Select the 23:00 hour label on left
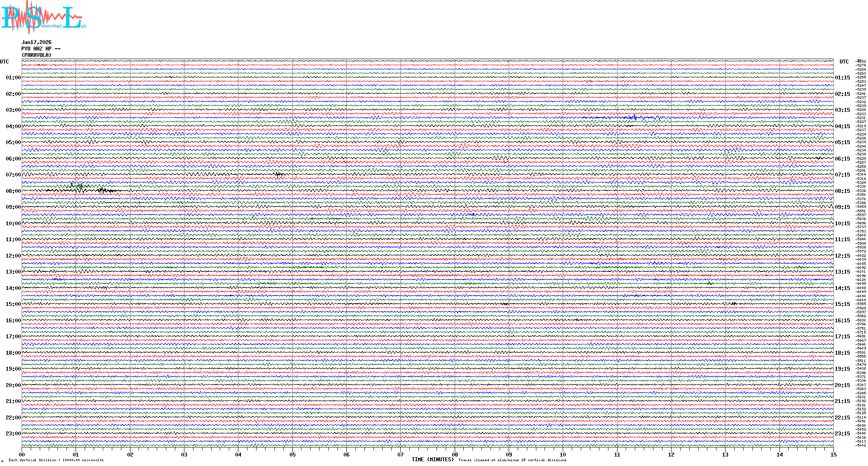The image size is (868, 466). coord(13,434)
